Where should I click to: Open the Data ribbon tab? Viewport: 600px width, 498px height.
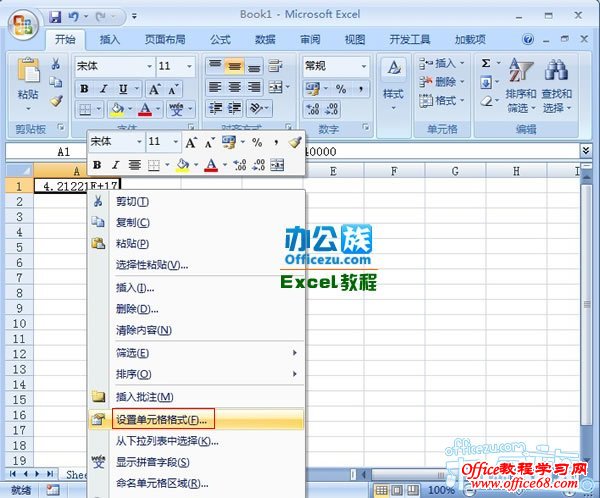pyautogui.click(x=265, y=39)
